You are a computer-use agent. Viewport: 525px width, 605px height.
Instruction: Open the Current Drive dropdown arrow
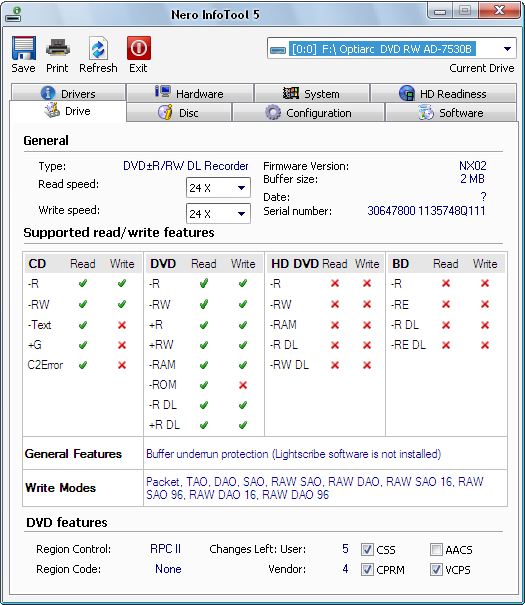coord(508,49)
